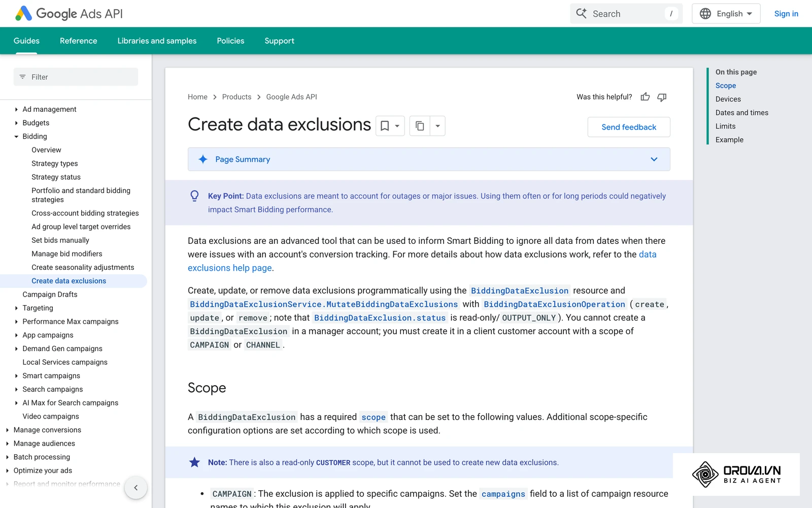Open the copy page options dropdown arrow
The image size is (812, 508).
[437, 126]
